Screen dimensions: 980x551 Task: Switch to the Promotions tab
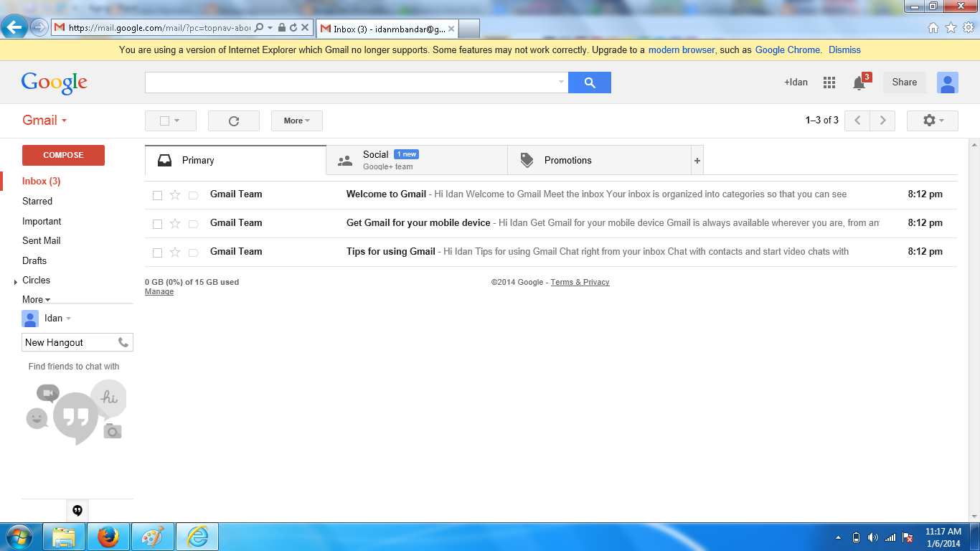tap(599, 161)
